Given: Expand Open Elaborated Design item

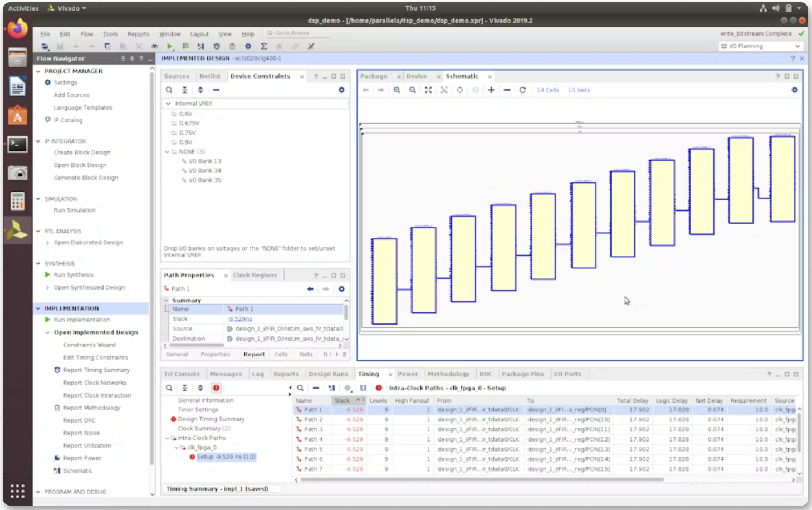Looking at the screenshot, I should [47, 243].
